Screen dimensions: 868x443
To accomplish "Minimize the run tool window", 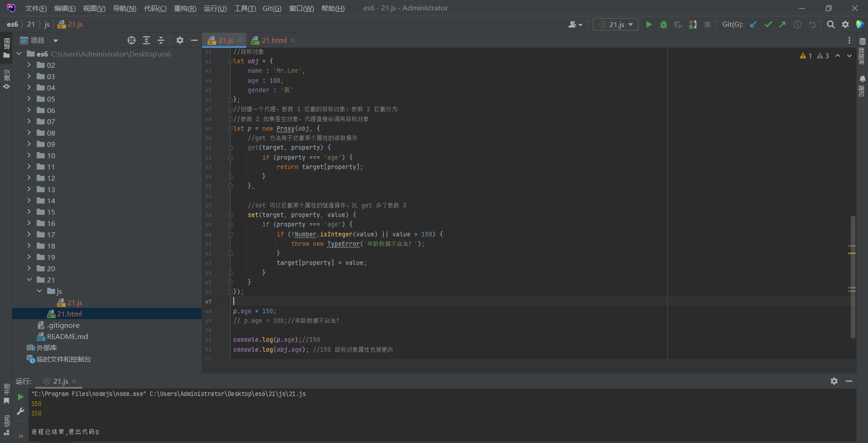I will tap(849, 381).
